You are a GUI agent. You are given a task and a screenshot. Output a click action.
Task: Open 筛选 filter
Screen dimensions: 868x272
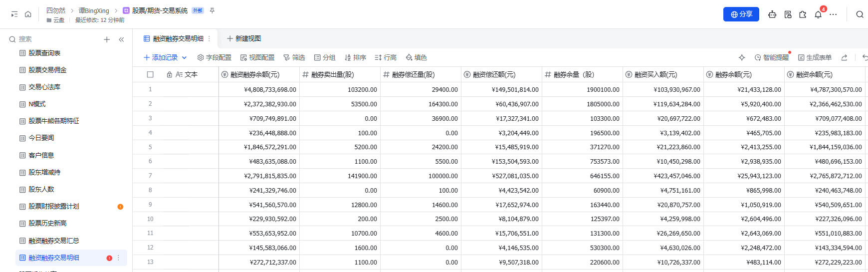(x=294, y=57)
